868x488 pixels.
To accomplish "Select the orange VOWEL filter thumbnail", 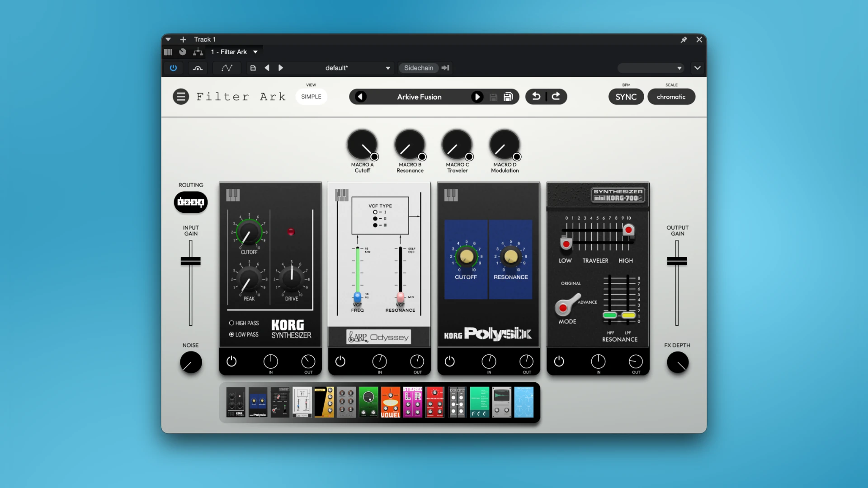I will click(x=391, y=402).
